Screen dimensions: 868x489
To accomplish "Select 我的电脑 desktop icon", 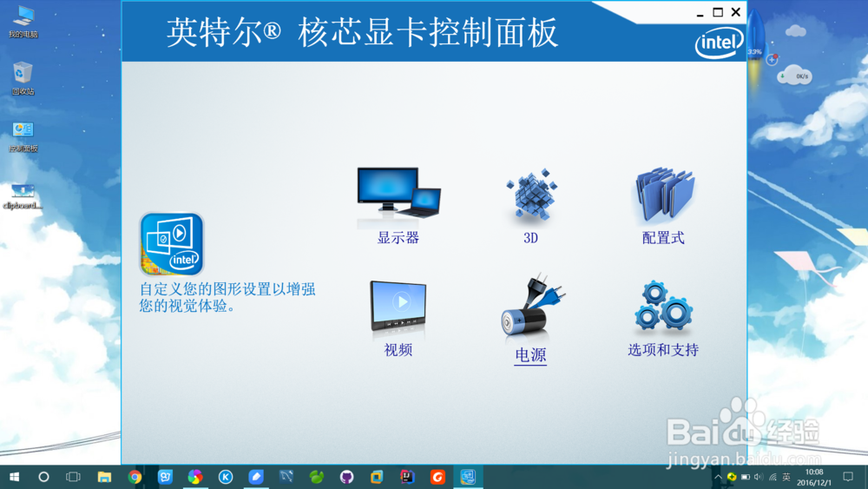I will pyautogui.click(x=23, y=22).
